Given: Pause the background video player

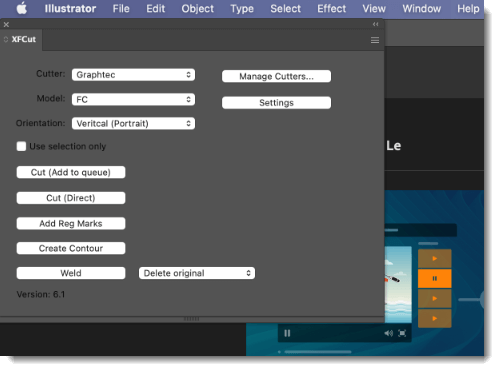Looking at the screenshot, I should pos(287,333).
